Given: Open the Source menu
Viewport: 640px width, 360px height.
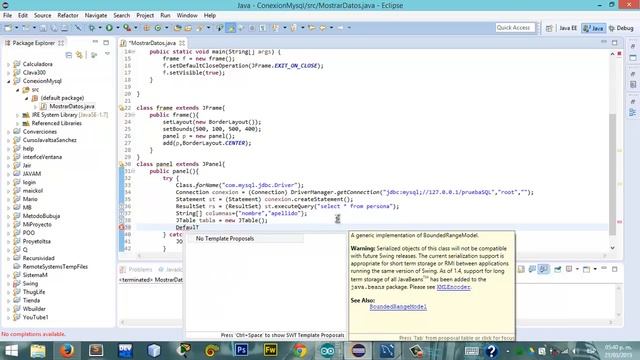Looking at the screenshot, I should pos(42,16).
